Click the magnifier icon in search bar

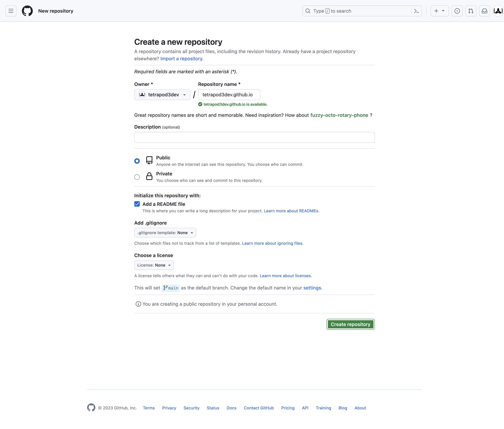308,11
